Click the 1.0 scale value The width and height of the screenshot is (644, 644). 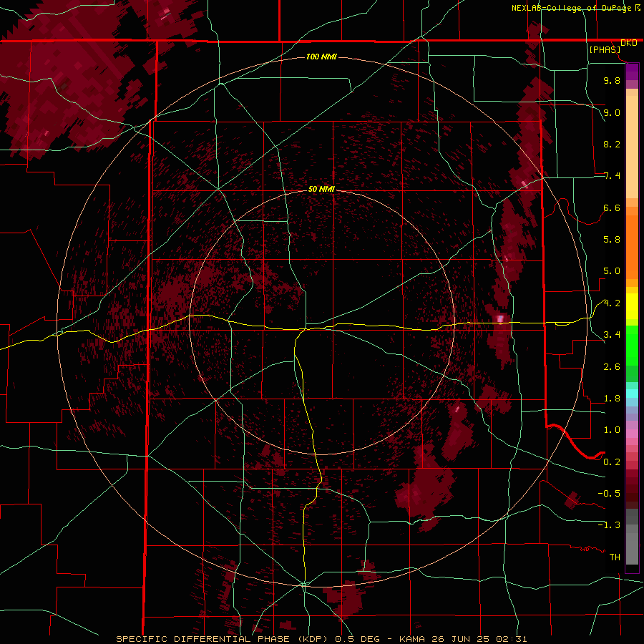point(612,430)
